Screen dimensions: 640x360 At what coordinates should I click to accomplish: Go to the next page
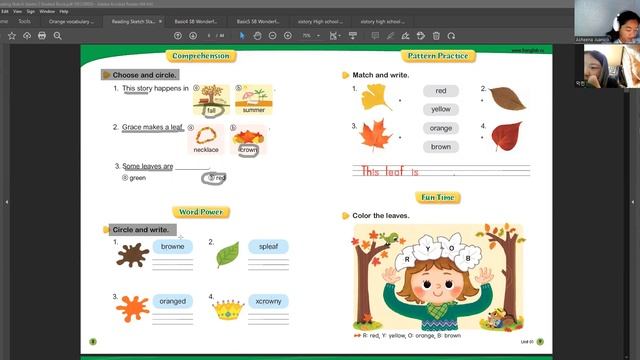193,36
